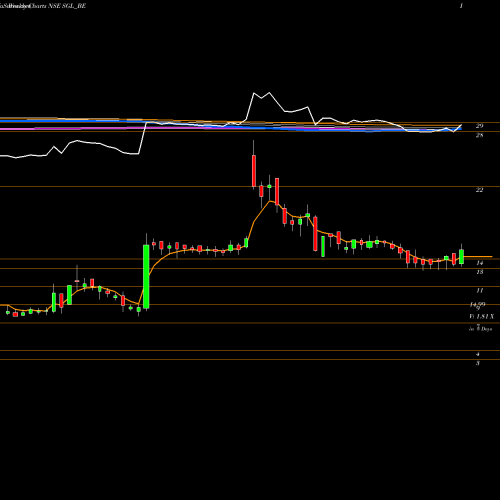The height and width of the screenshot is (500, 500).
Task: Click the 22 price axis label
Action: coord(479,190)
